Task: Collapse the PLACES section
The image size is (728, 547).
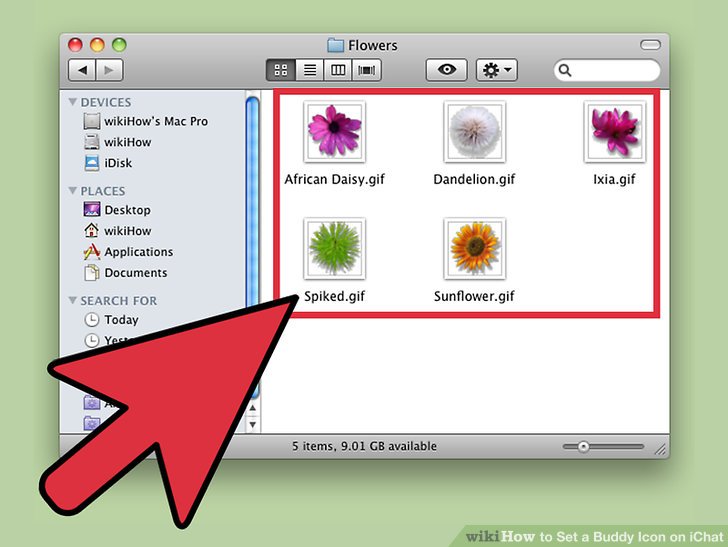Action: pos(72,191)
